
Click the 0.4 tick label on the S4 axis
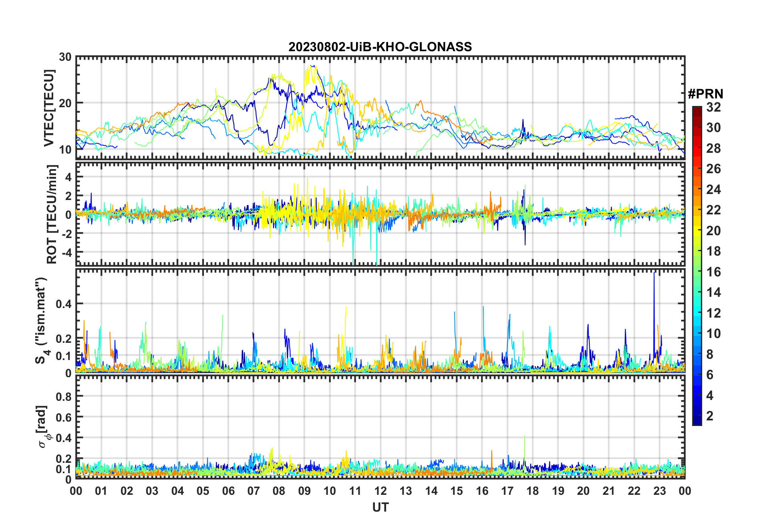pos(64,304)
